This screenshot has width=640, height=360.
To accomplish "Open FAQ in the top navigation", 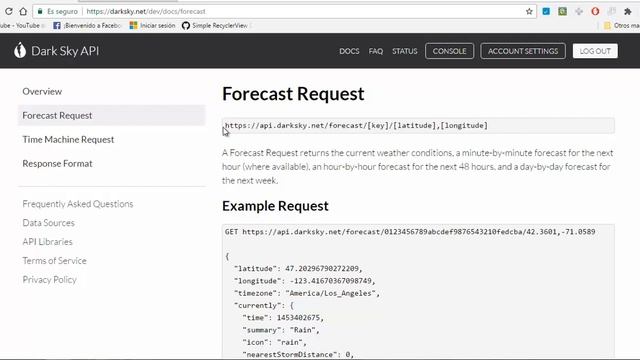I will click(x=376, y=51).
